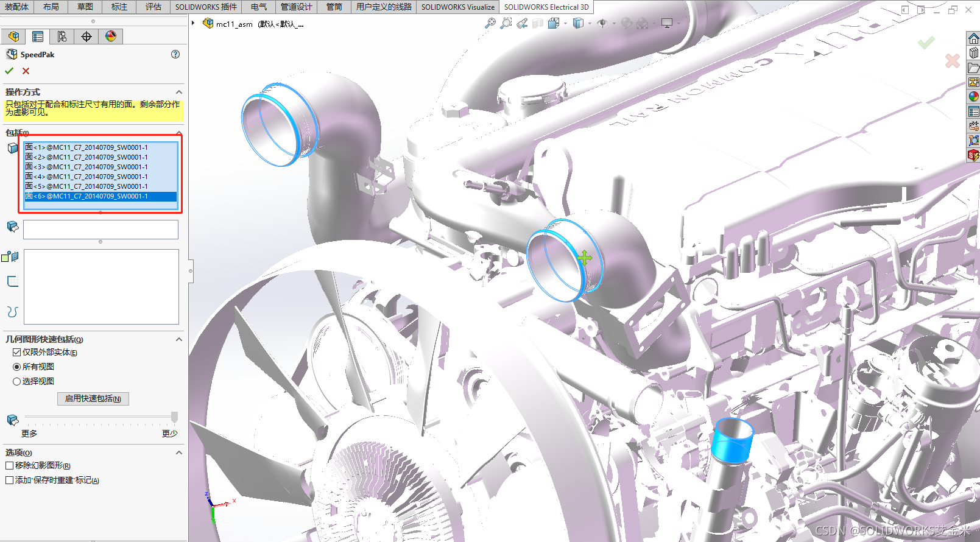Open the DimXpertManager crosshair tab
The image size is (980, 542).
[x=86, y=37]
